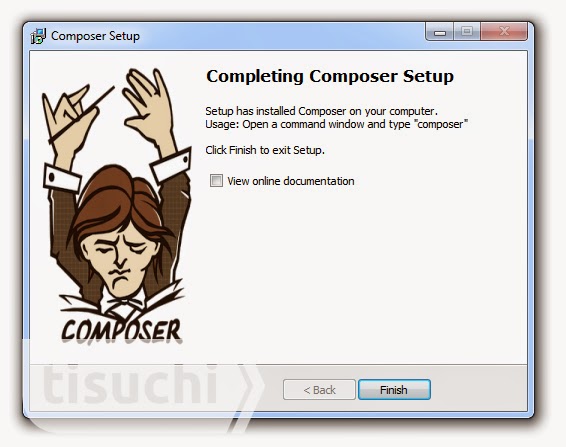Maximize the Composer Setup window
The height and width of the screenshot is (447, 566).
467,32
